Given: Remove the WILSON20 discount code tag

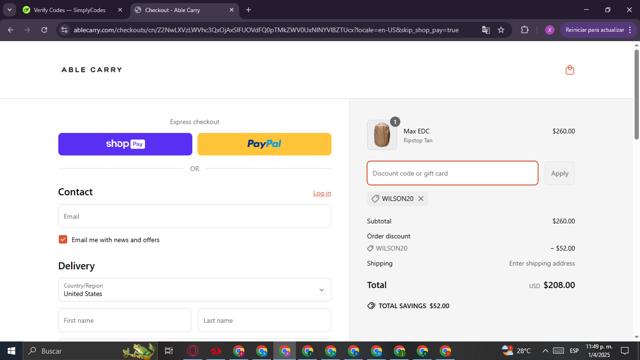Looking at the screenshot, I should pyautogui.click(x=421, y=199).
